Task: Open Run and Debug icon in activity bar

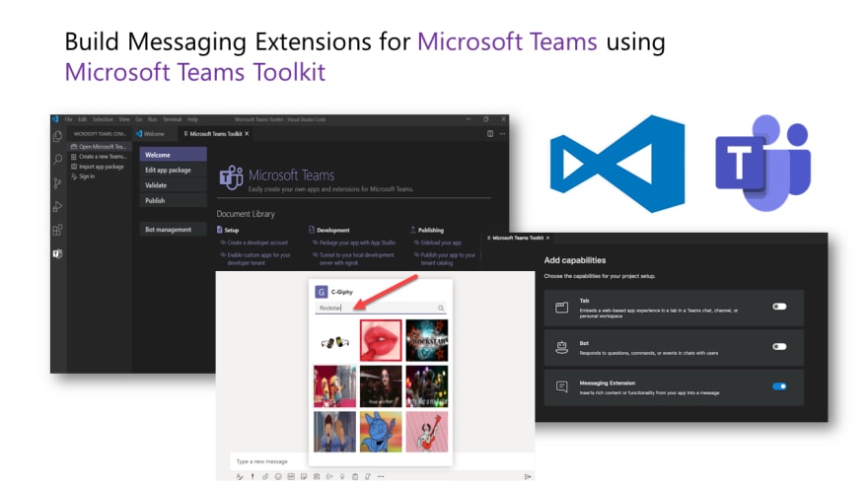Action: (x=57, y=207)
